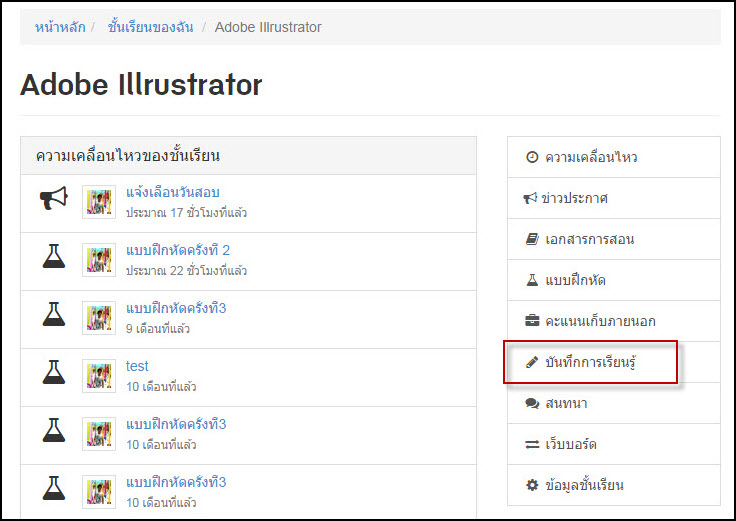This screenshot has height=521, width=736.
Task: Open แบบฝึกหัดครั้งที่3 link posted 9 เดือนที่แล้ว
Action: [176, 308]
